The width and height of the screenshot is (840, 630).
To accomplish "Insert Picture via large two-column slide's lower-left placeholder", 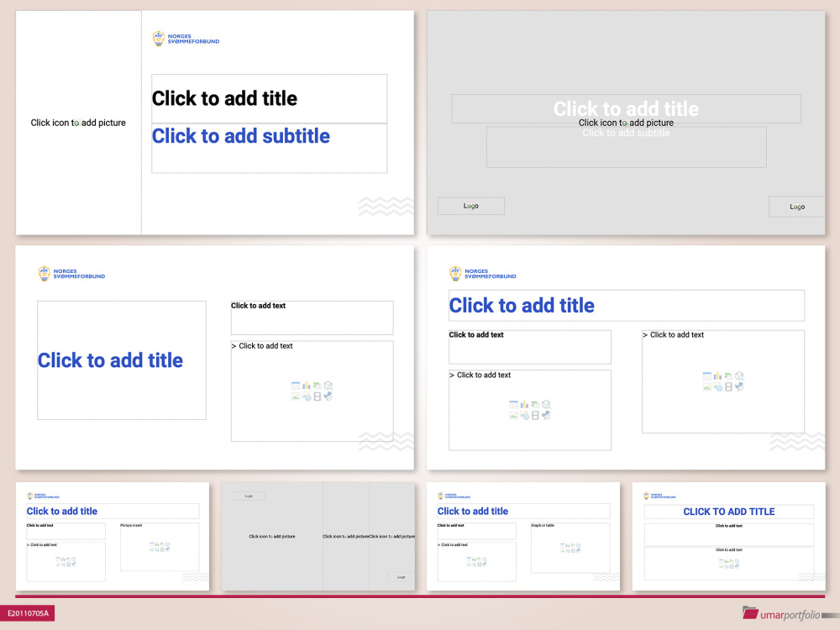I will pyautogui.click(x=514, y=415).
